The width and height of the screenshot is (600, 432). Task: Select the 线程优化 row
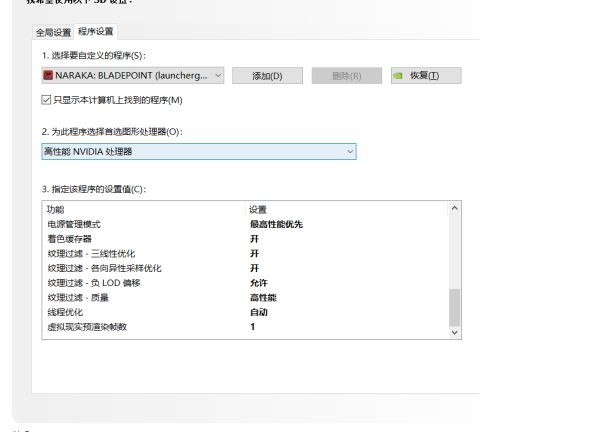coord(245,312)
